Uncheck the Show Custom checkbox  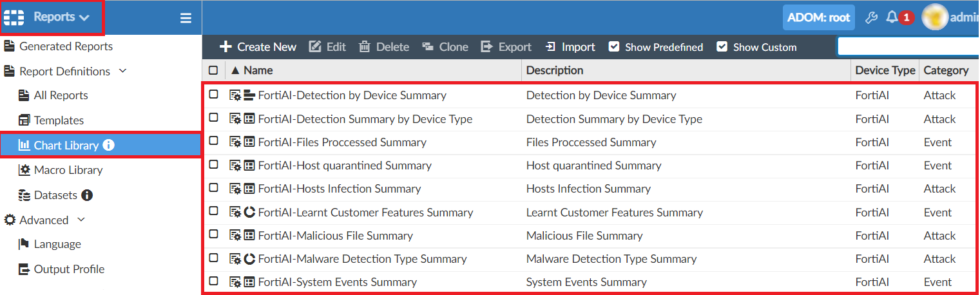click(x=722, y=46)
